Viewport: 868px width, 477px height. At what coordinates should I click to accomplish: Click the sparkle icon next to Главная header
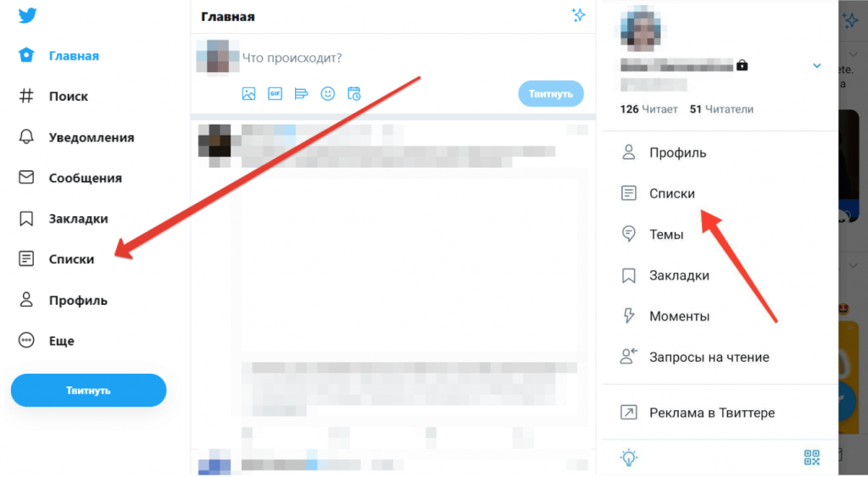[578, 15]
